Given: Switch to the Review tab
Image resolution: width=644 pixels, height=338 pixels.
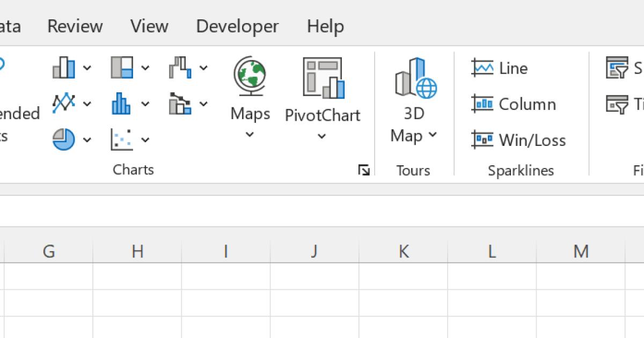Looking at the screenshot, I should (75, 26).
